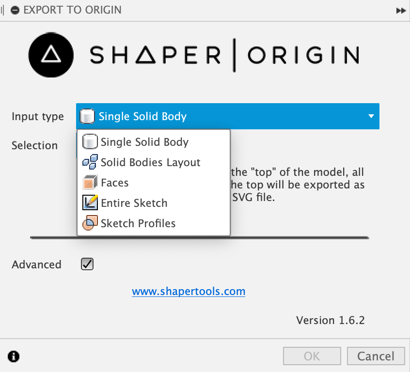Pick the Entire Sketch pencil icon

[90, 203]
